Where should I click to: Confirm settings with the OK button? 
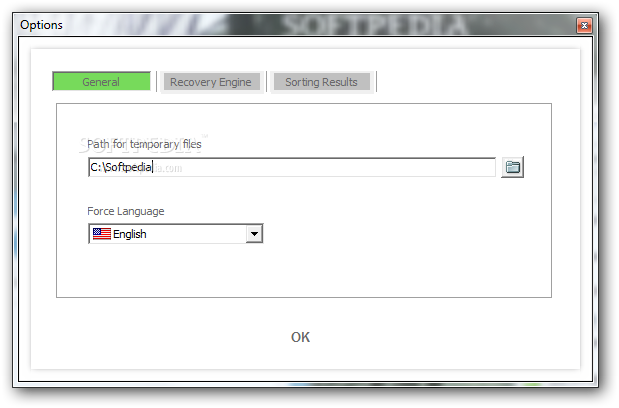tap(300, 337)
